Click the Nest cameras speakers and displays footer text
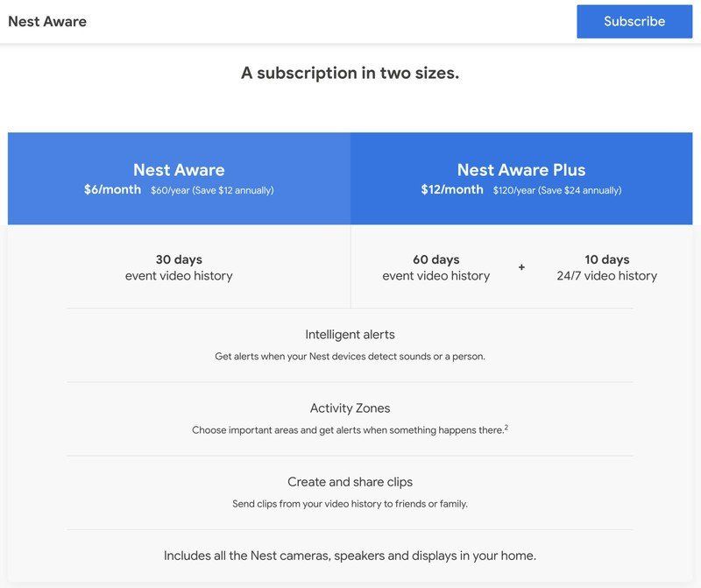The image size is (701, 588). 351,556
